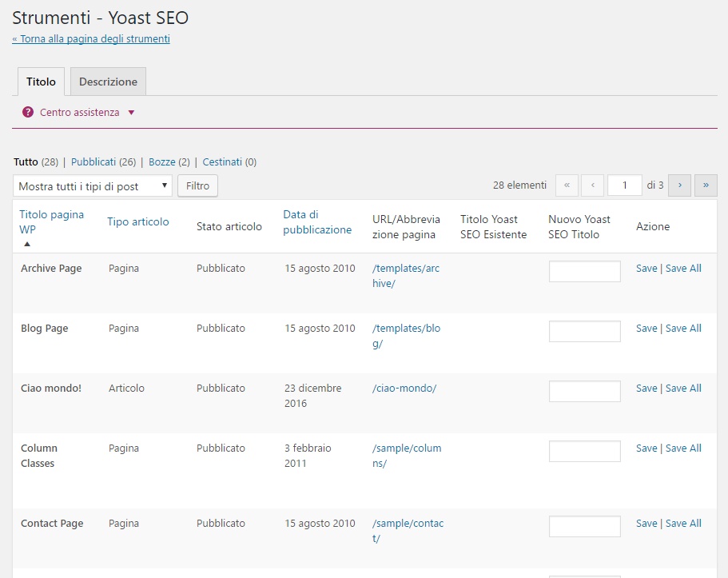Click Save for Column Classes row
The image size is (728, 578).
pos(646,448)
